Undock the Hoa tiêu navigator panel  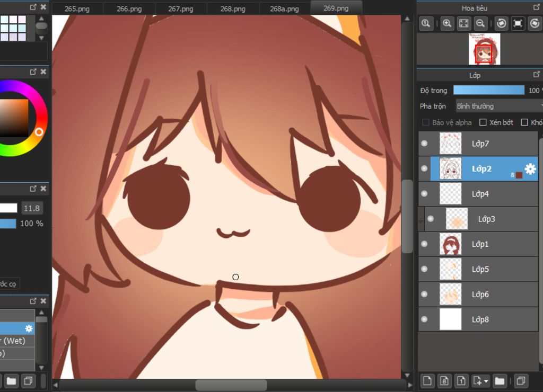click(537, 7)
